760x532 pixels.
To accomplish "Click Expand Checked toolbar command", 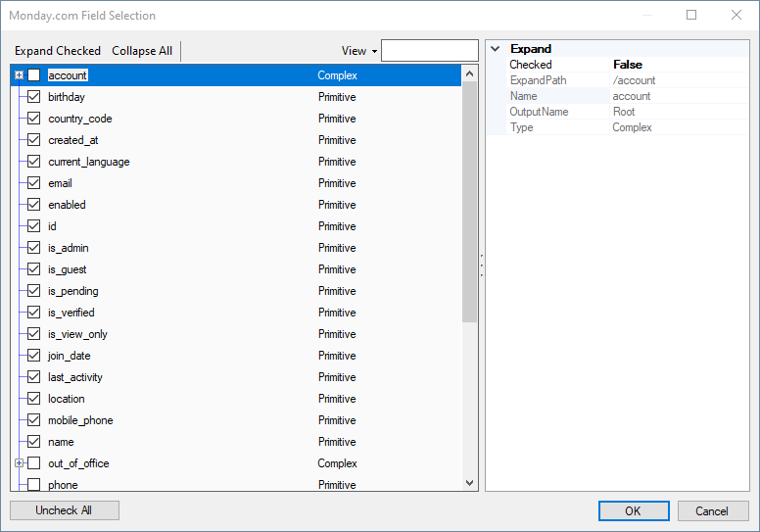I will click(x=58, y=51).
